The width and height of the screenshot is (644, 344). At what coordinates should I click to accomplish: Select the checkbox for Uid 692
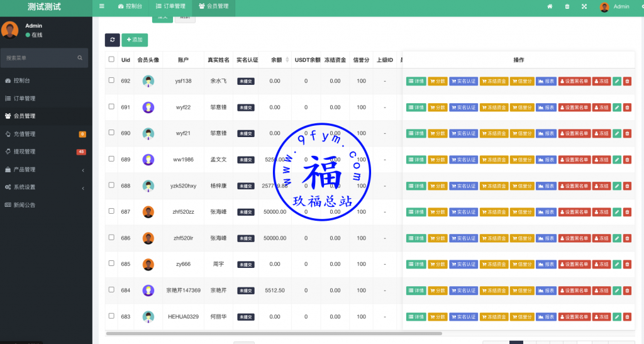[111, 80]
